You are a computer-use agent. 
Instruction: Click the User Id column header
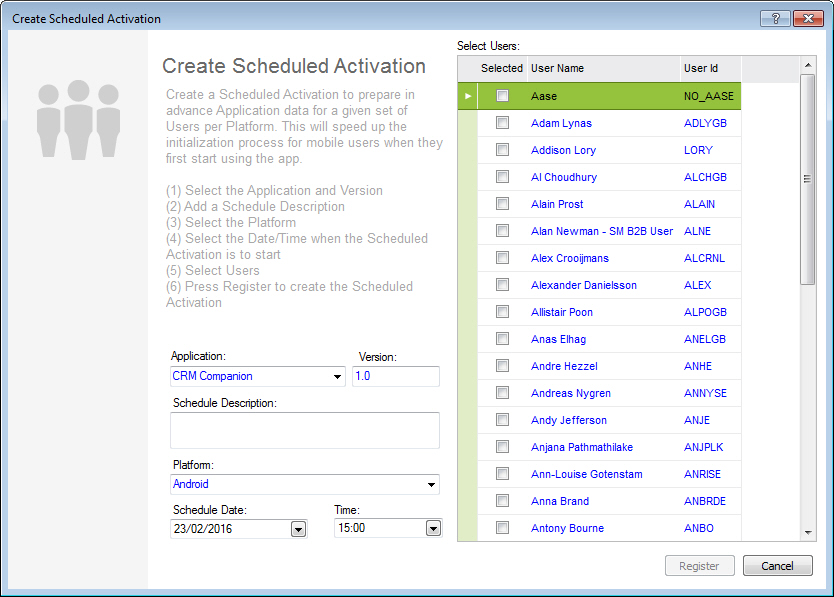coord(709,68)
